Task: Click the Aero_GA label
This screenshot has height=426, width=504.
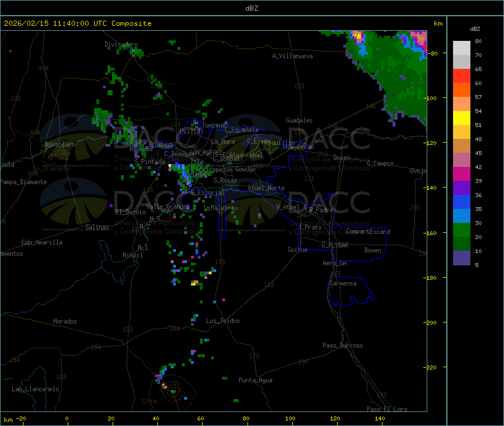Action: (335, 263)
